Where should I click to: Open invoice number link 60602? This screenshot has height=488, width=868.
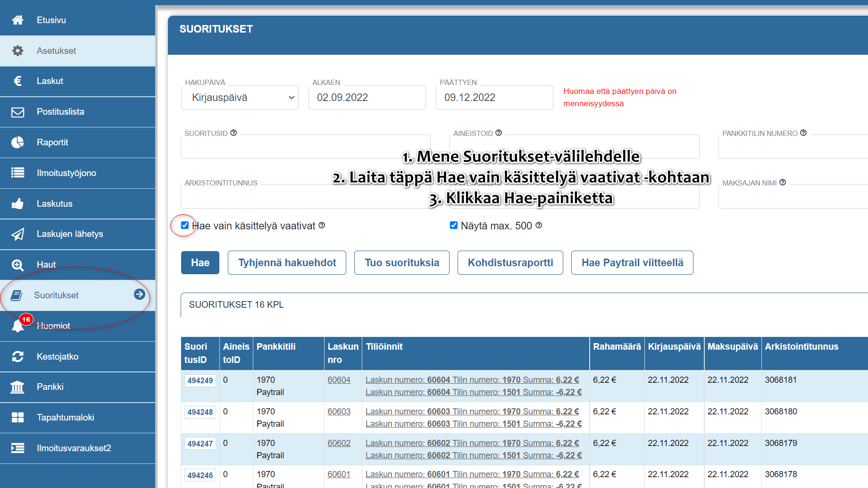(x=339, y=443)
